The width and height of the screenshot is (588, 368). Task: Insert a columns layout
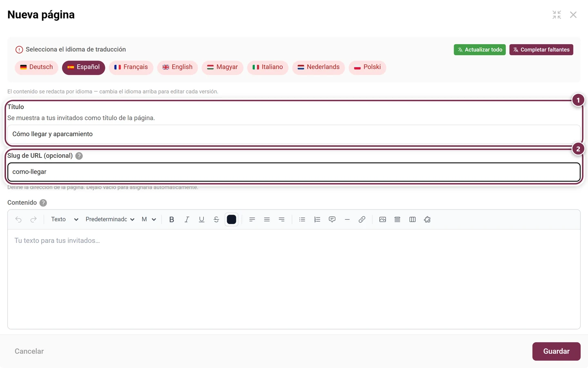tap(412, 220)
